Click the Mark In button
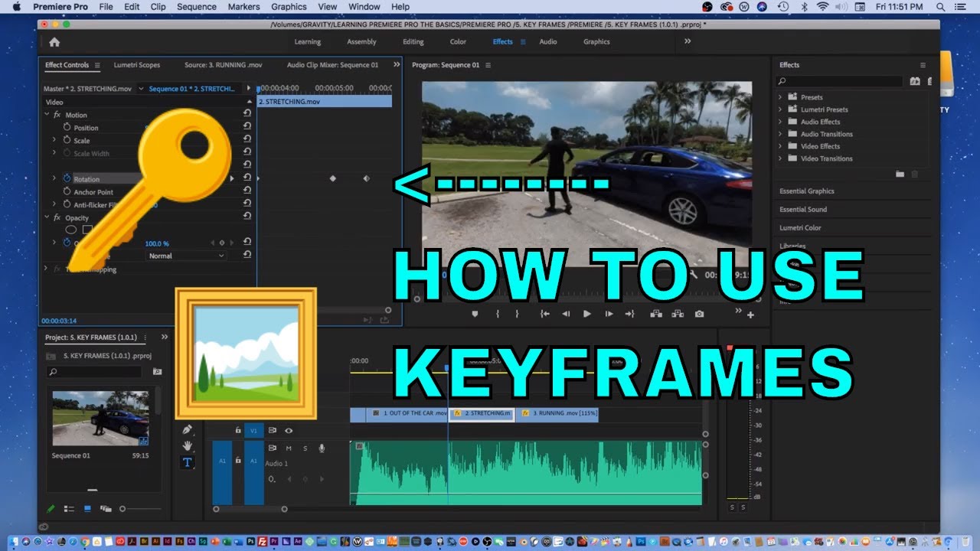Image resolution: width=980 pixels, height=551 pixels. point(498,314)
